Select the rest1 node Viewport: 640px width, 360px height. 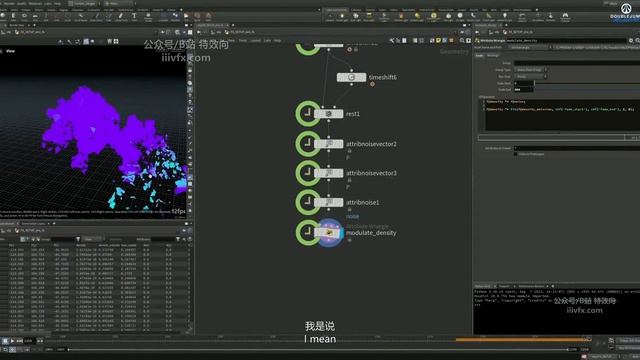[329, 114]
